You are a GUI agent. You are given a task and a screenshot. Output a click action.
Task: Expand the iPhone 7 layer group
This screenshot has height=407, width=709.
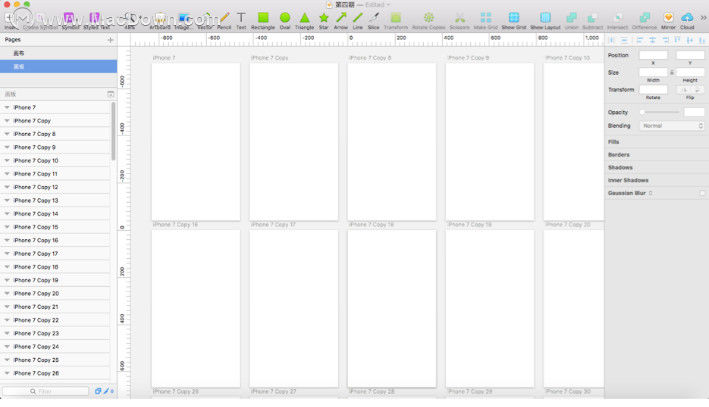7,108
